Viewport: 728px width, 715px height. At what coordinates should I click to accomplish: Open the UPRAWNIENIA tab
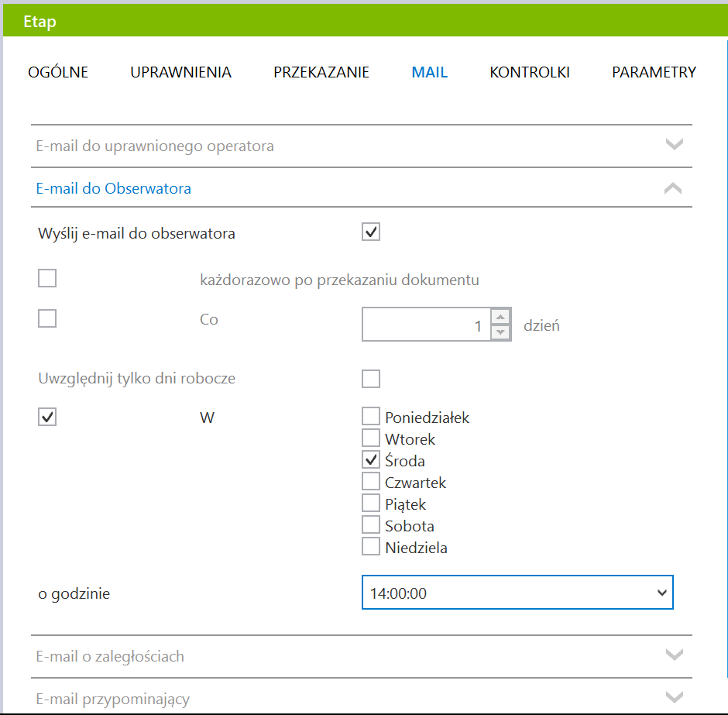tap(180, 72)
